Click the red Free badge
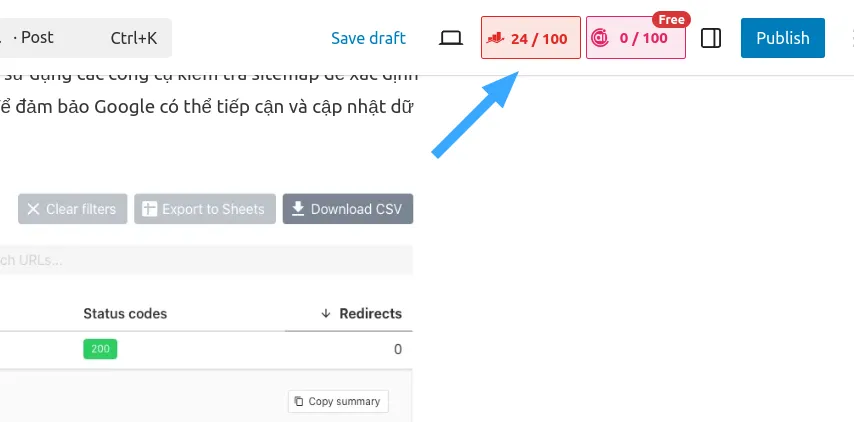This screenshot has height=422, width=854. [671, 20]
